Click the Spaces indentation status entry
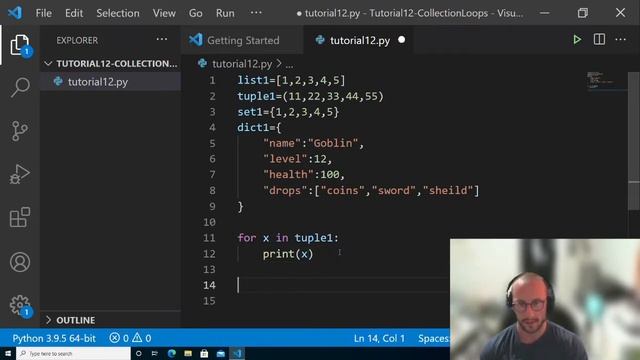This screenshot has width=640, height=360. (x=433, y=338)
